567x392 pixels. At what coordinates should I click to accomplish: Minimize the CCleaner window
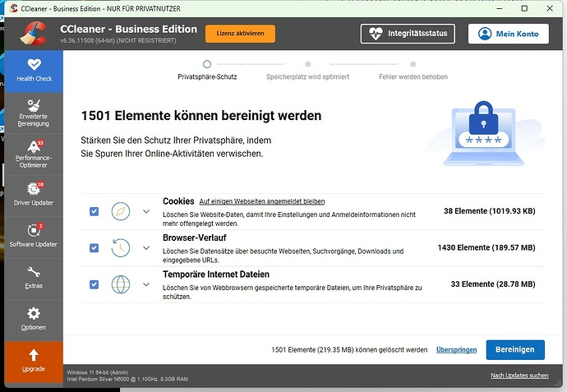tap(500, 8)
